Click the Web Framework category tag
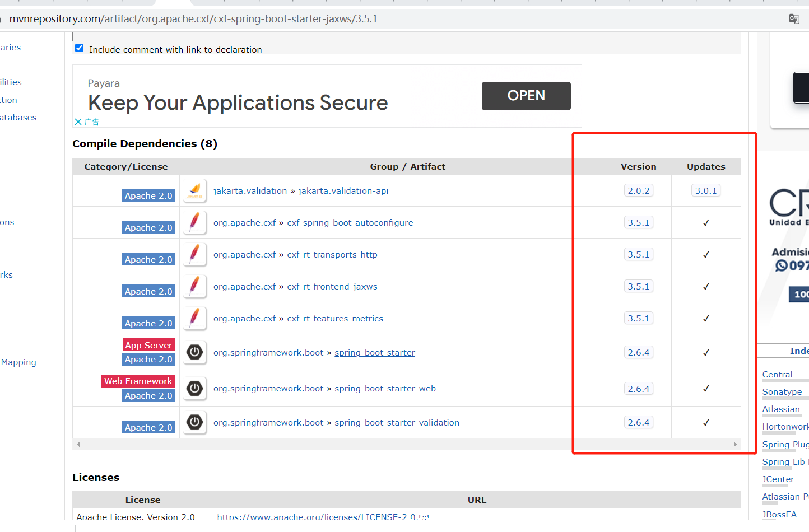809x532 pixels. (138, 381)
